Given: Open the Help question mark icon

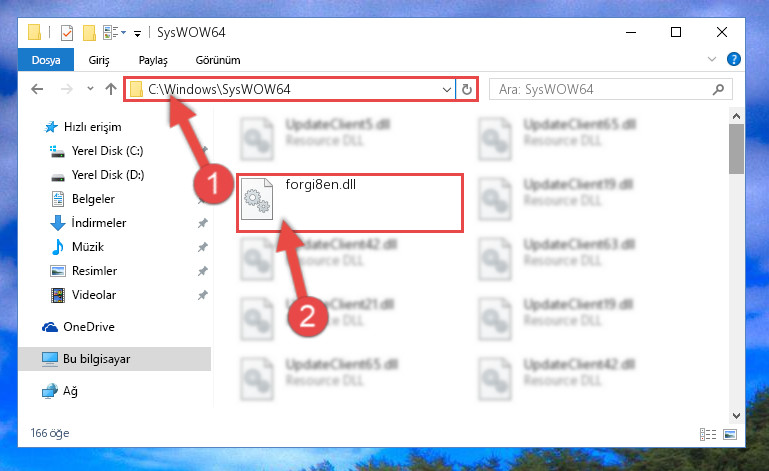Looking at the screenshot, I should pyautogui.click(x=734, y=59).
